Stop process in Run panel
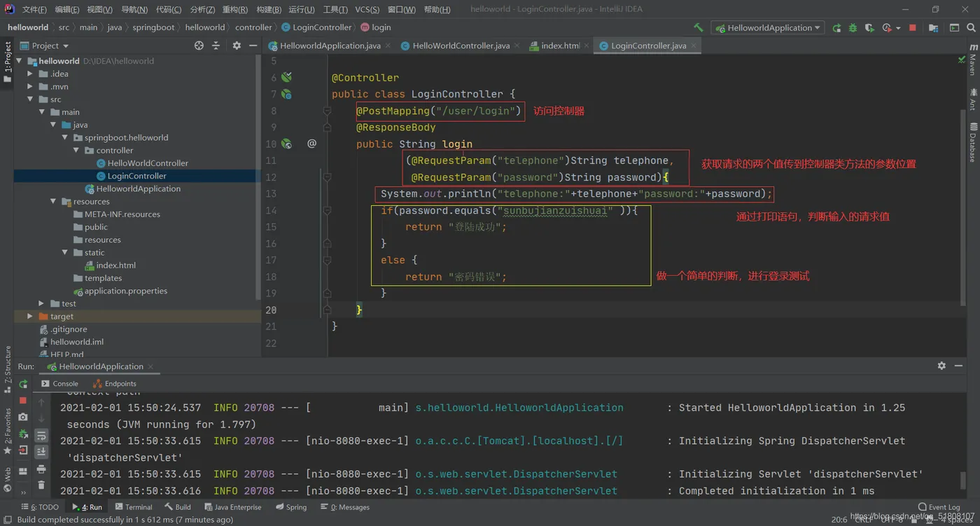The height and width of the screenshot is (526, 980). [x=23, y=401]
